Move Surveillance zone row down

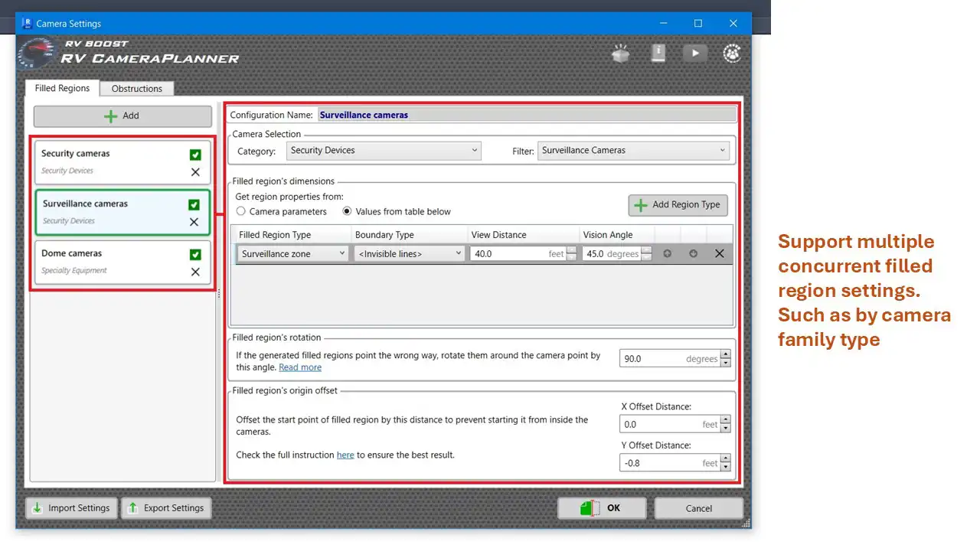point(693,253)
